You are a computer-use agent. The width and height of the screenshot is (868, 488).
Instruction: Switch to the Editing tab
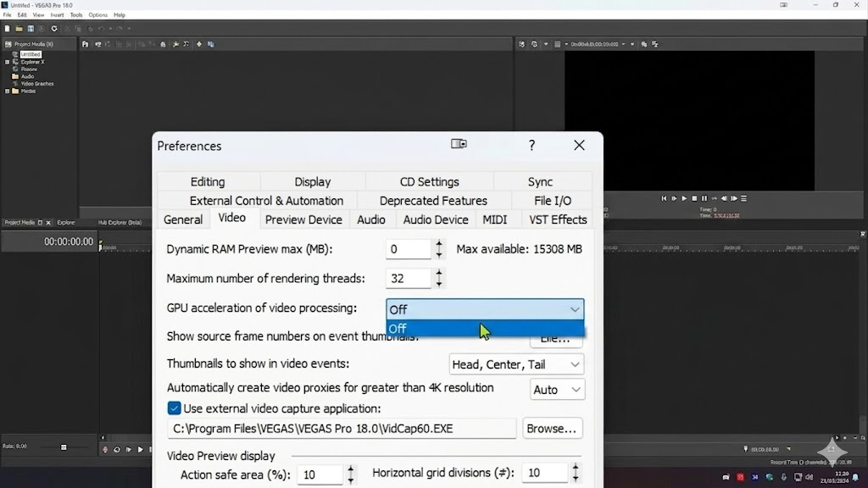click(x=208, y=182)
